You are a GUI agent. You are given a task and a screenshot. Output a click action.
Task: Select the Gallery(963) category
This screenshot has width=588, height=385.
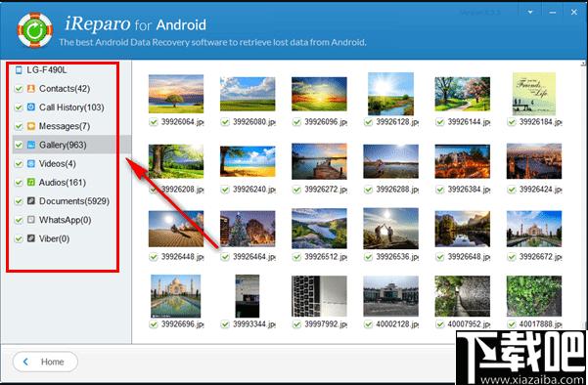tap(63, 145)
